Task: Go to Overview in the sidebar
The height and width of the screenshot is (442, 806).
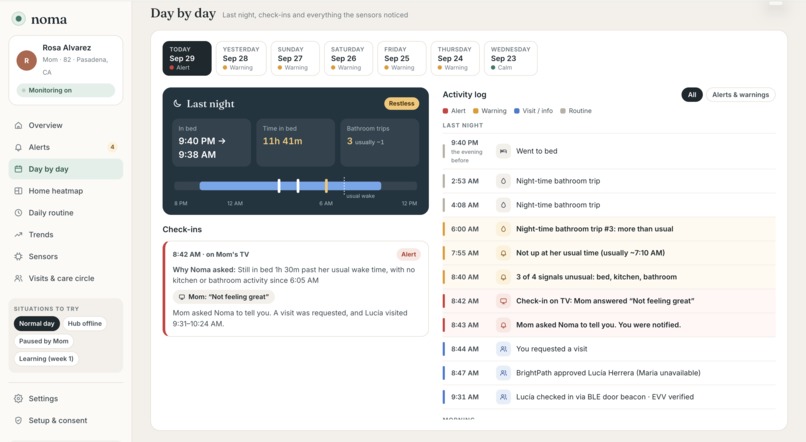Action: (x=66, y=125)
